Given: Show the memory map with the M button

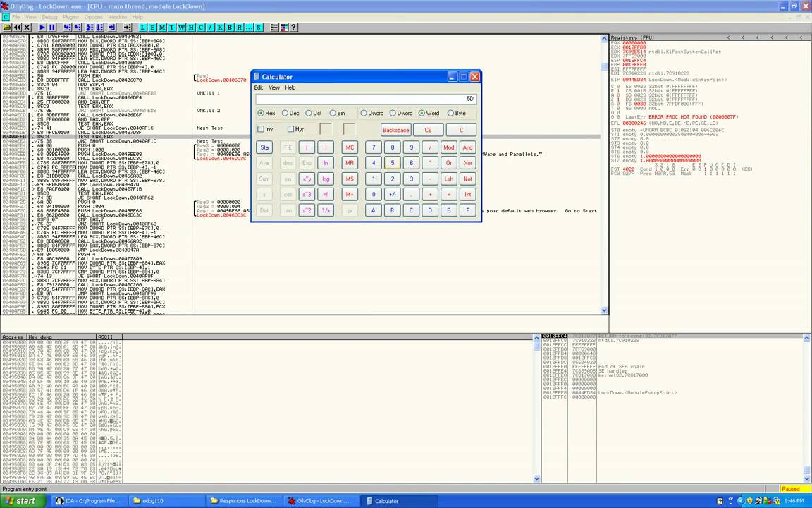Looking at the screenshot, I should [162, 28].
